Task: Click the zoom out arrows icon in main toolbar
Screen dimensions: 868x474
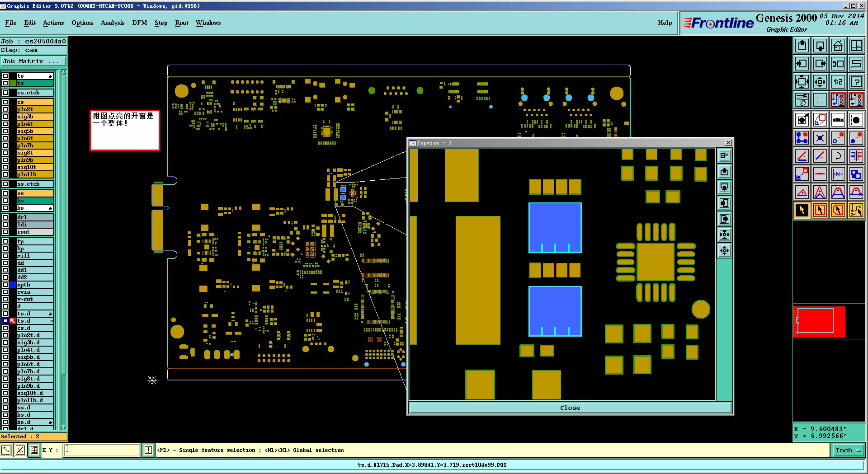Action: [x=820, y=82]
